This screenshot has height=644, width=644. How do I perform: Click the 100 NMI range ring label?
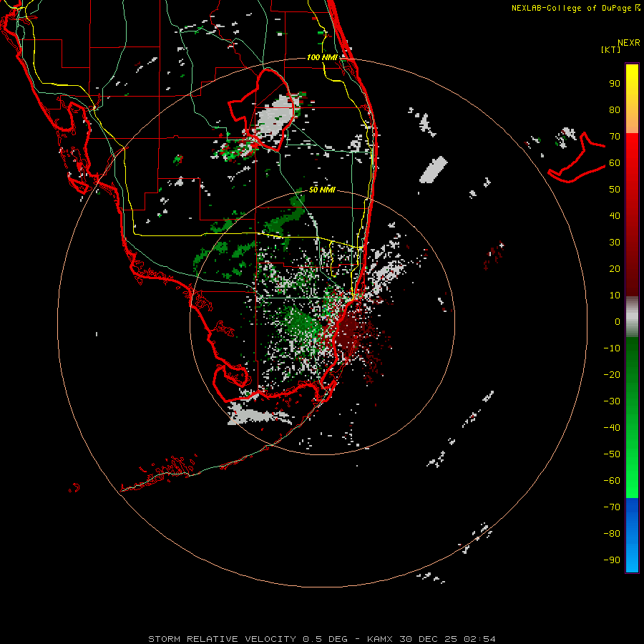point(322,57)
